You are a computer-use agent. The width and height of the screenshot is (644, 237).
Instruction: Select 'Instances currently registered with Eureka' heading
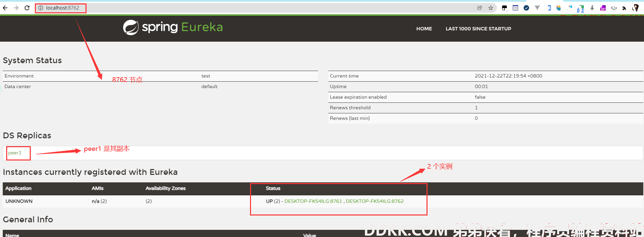[x=90, y=172]
